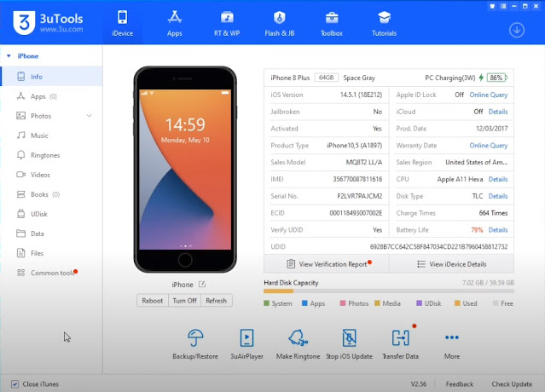Viewport: 545px width, 392px height.
Task: Open Disk Type Details link
Action: point(498,196)
